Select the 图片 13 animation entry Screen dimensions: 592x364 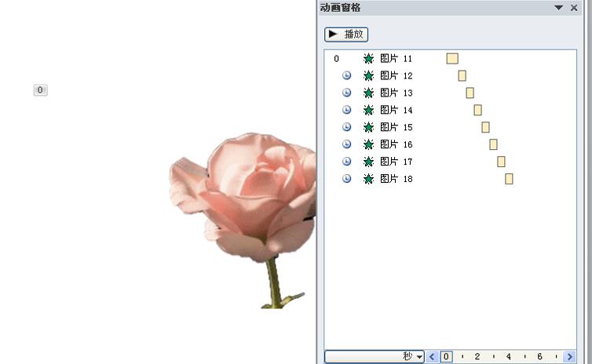(x=450, y=93)
